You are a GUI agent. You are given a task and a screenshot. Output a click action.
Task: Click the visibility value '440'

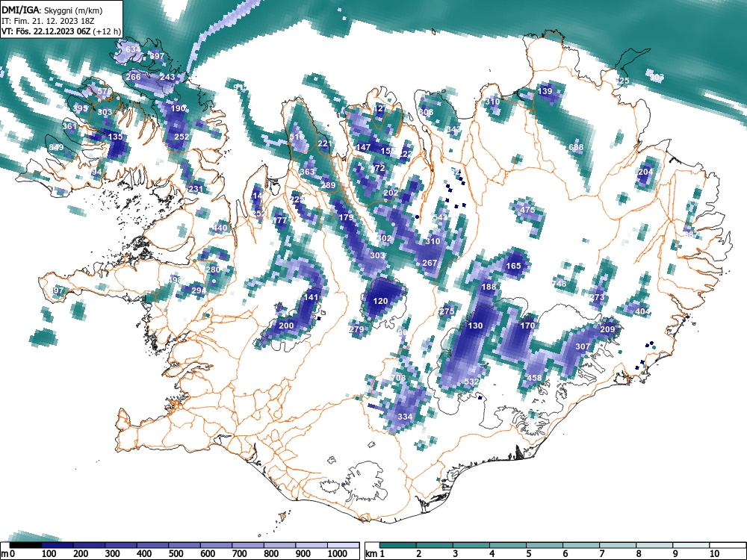[220, 228]
